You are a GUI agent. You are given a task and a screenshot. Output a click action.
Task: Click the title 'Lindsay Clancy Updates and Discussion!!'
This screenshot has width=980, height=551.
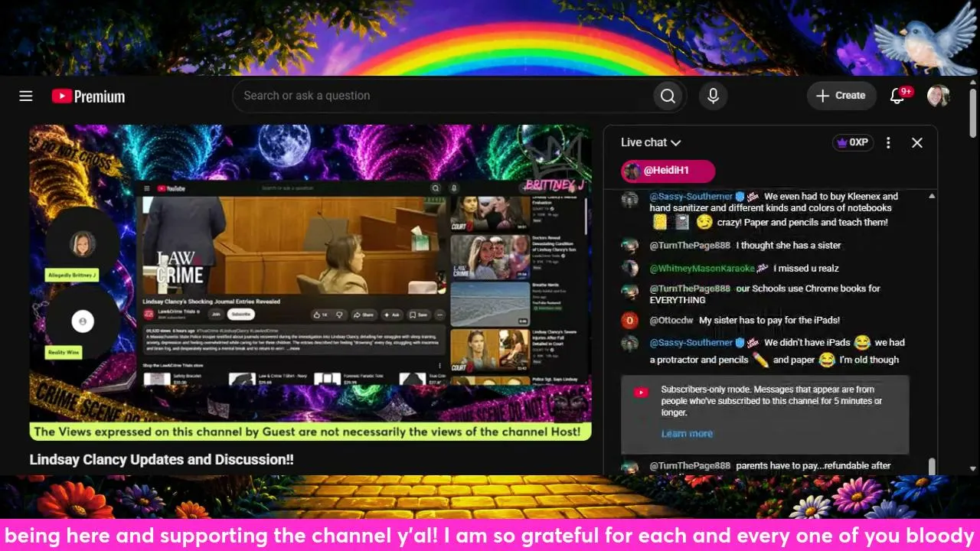(x=162, y=460)
